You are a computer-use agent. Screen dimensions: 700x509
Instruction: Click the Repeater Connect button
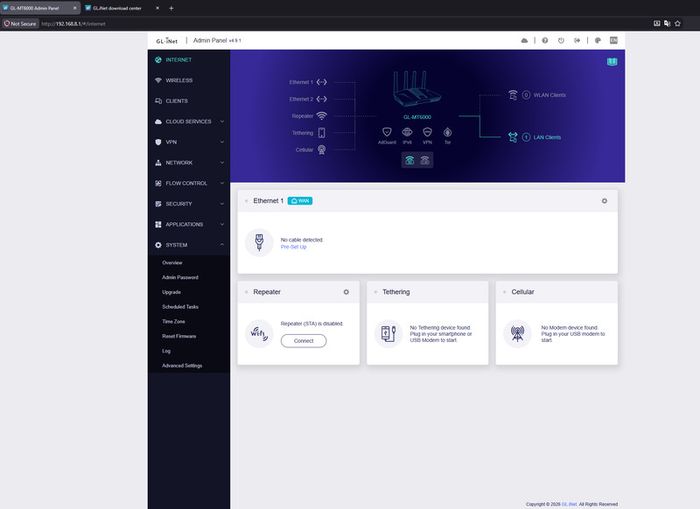coord(304,341)
